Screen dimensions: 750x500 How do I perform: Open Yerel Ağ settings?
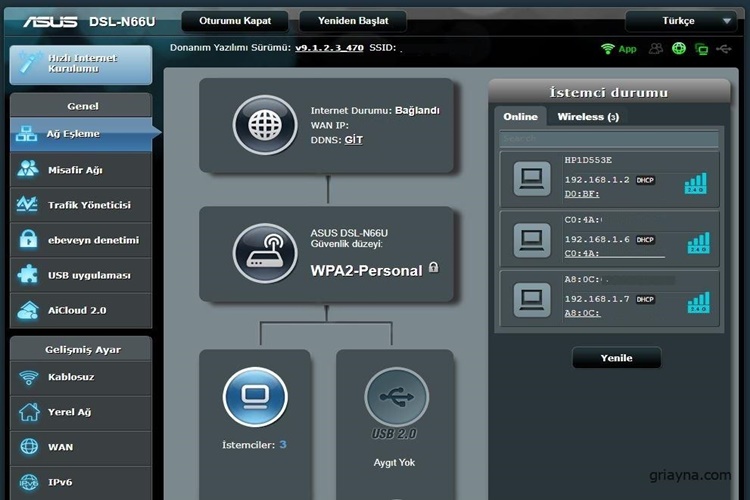coord(81,412)
